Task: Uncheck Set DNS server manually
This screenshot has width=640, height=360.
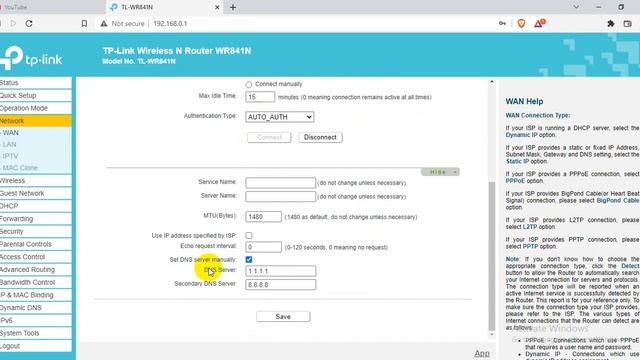Action: pos(249,260)
